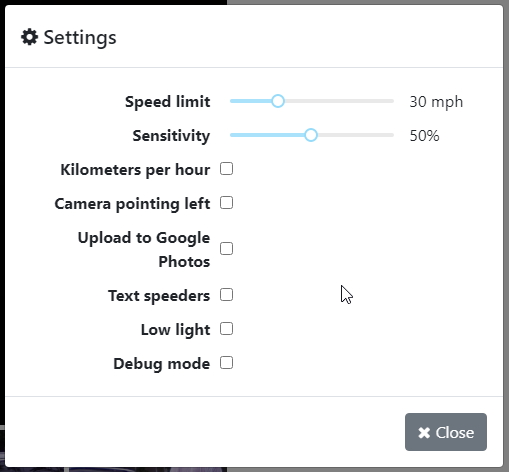Click the 30 mph speed value

point(436,102)
